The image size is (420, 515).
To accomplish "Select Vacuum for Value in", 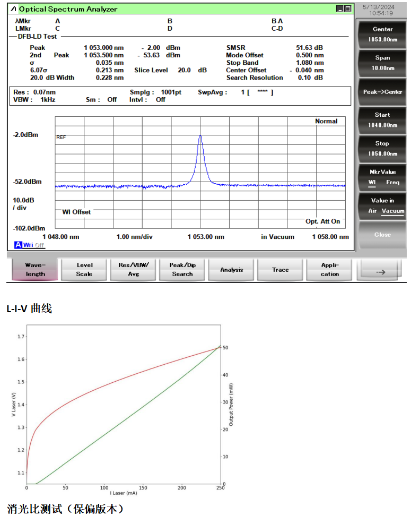I will [x=393, y=211].
